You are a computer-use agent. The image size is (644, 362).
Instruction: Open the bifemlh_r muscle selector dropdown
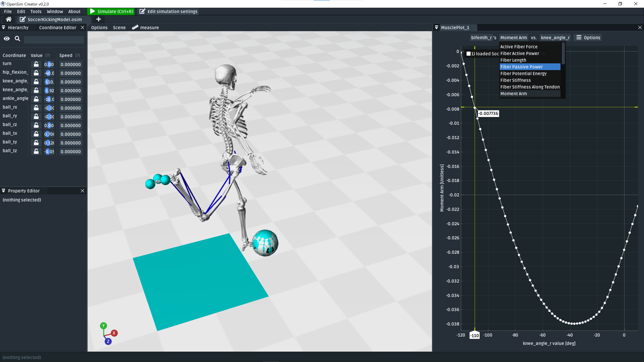tap(483, 38)
